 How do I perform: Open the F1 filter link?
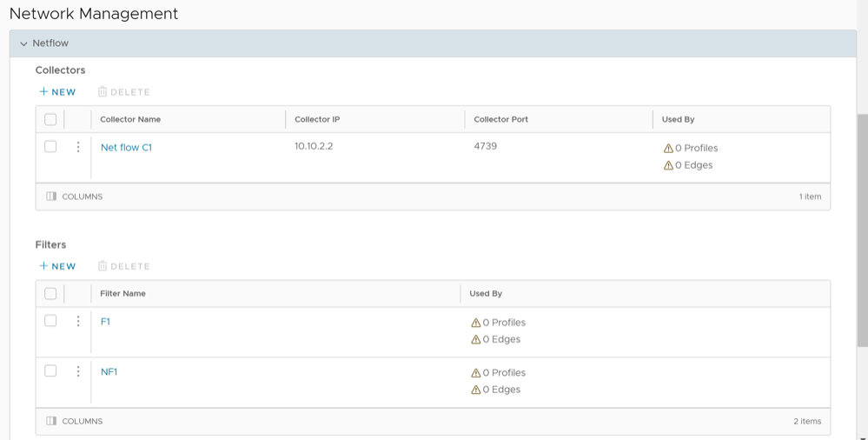(x=105, y=322)
